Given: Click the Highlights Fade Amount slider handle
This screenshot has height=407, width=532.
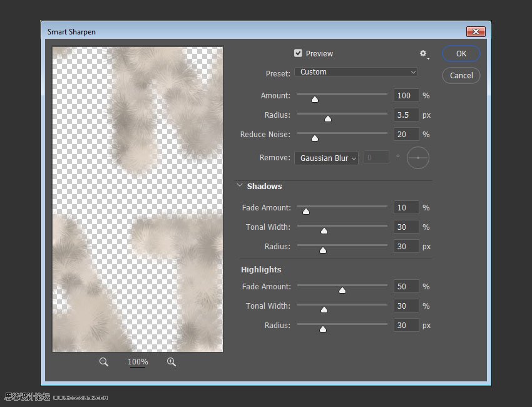Looking at the screenshot, I should pyautogui.click(x=342, y=290).
